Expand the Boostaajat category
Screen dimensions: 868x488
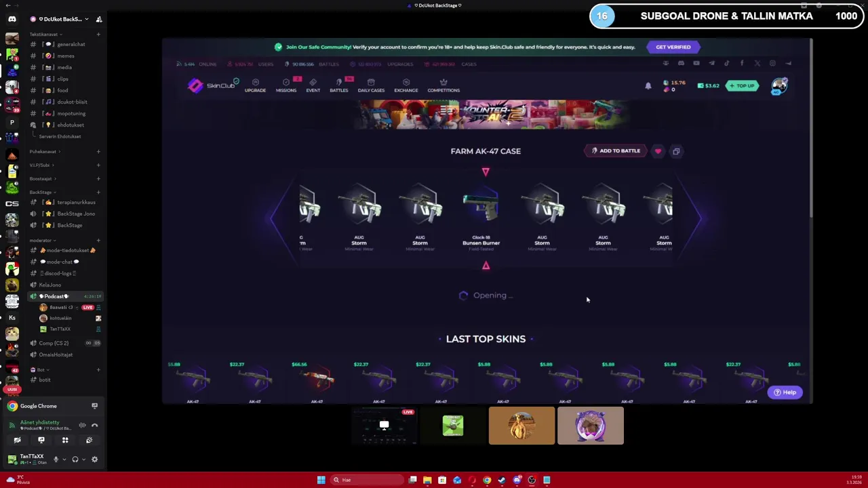tap(43, 178)
